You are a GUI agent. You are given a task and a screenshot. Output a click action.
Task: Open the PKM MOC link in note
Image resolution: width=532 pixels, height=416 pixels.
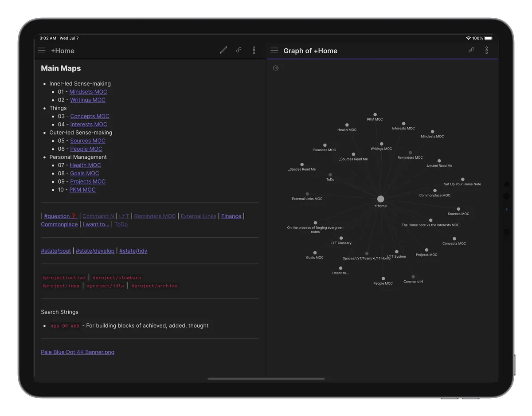pyautogui.click(x=82, y=189)
